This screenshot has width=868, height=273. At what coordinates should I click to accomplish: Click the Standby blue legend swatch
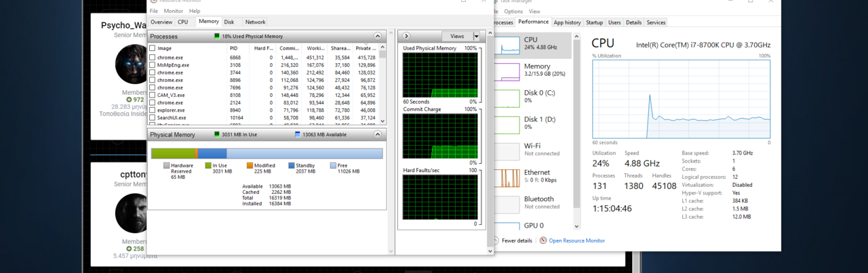tap(292, 165)
